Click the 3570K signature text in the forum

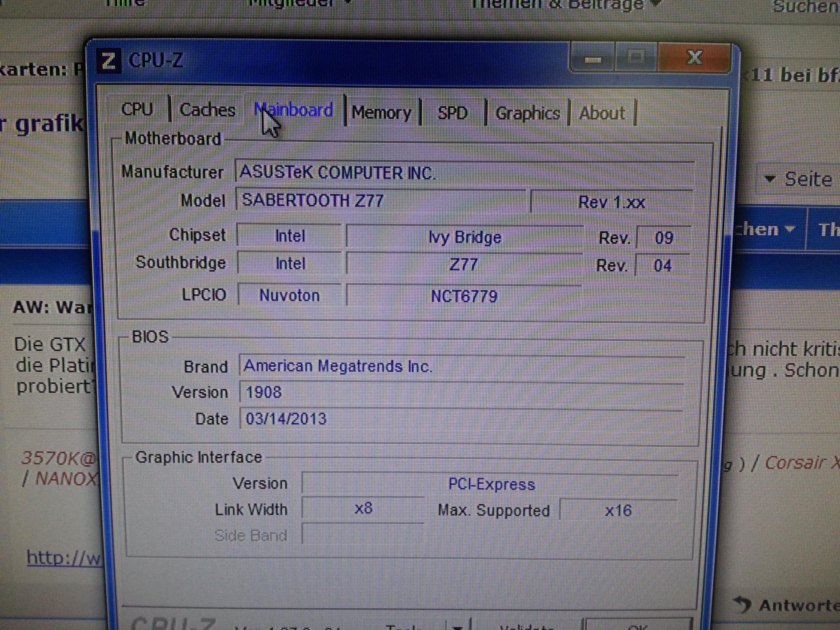click(59, 458)
